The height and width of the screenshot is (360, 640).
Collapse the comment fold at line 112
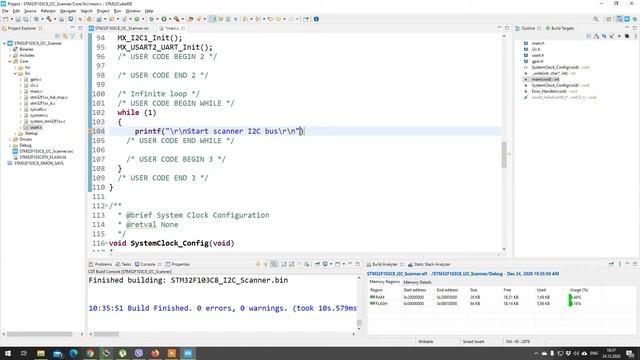point(107,206)
